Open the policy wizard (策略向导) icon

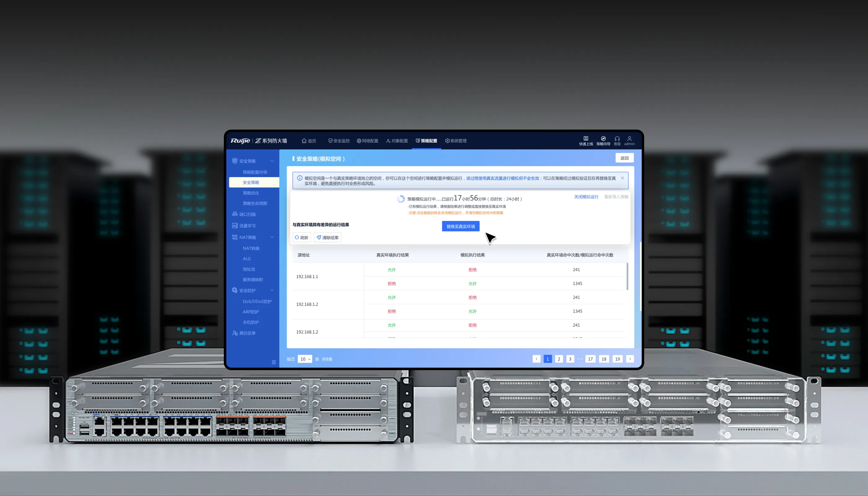603,139
